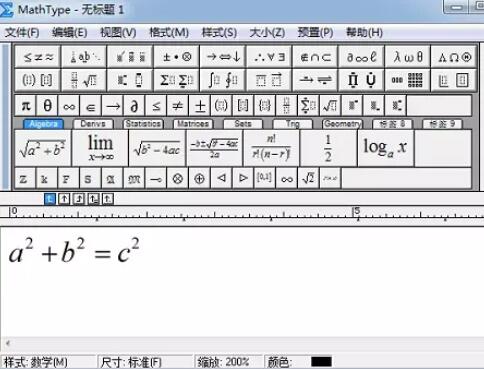Switch to the Derivs tab

[x=93, y=124]
